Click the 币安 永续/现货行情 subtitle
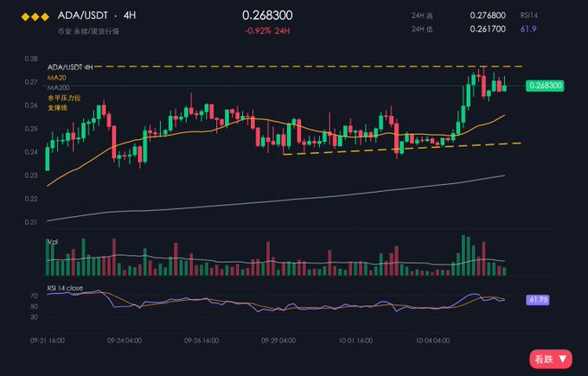 (x=88, y=31)
